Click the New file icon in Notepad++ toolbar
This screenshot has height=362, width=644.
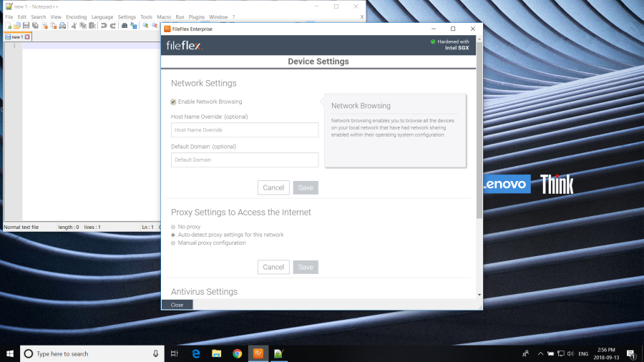pos(8,26)
